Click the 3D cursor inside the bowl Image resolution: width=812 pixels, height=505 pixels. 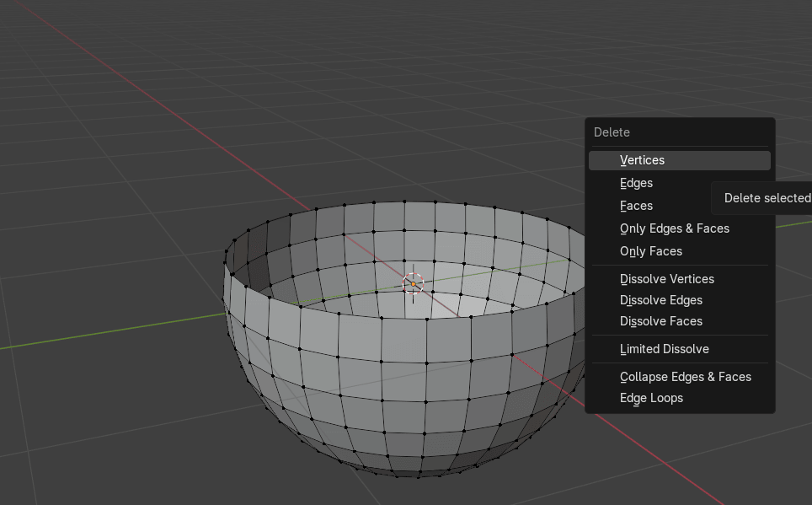tap(413, 283)
